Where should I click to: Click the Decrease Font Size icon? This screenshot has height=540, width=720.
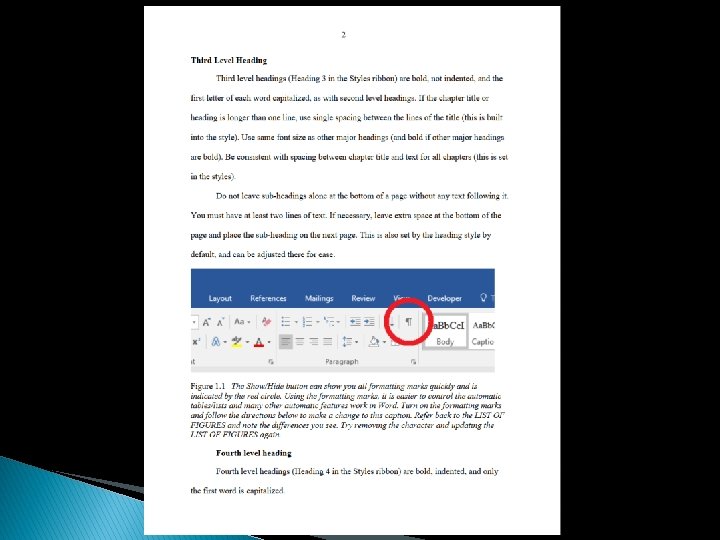coord(220,322)
